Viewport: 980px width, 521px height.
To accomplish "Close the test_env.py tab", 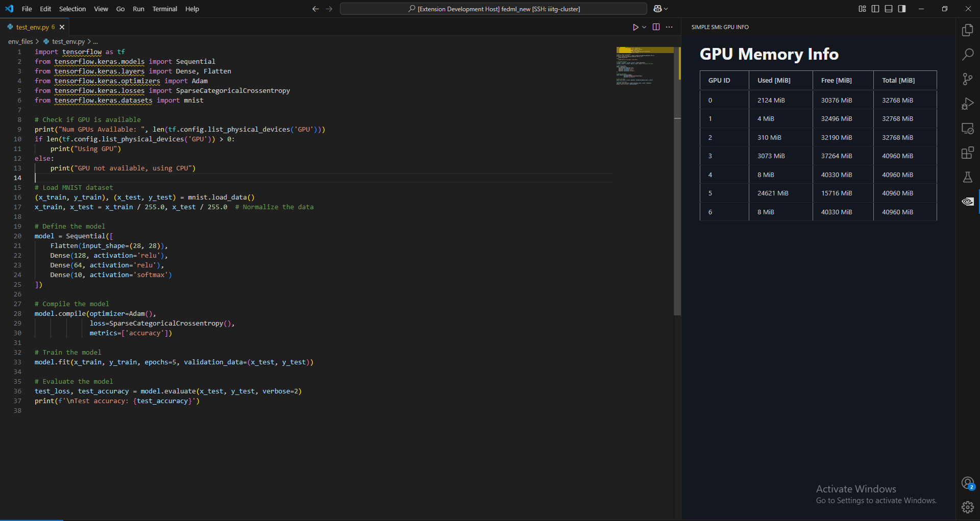I will pyautogui.click(x=62, y=27).
